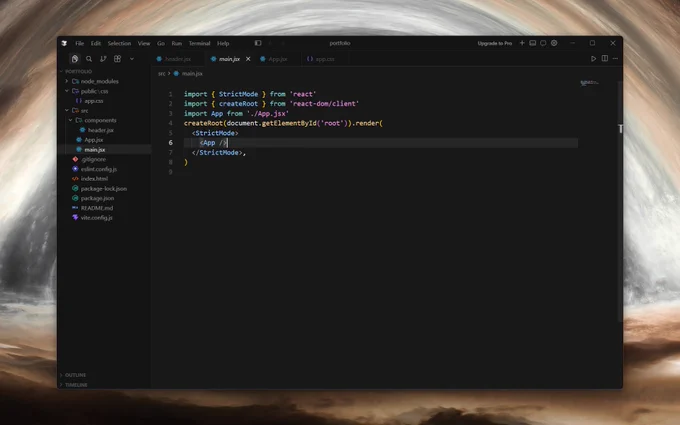Screen dimensions: 680x425
Task: Open the View menu
Action: click(144, 43)
